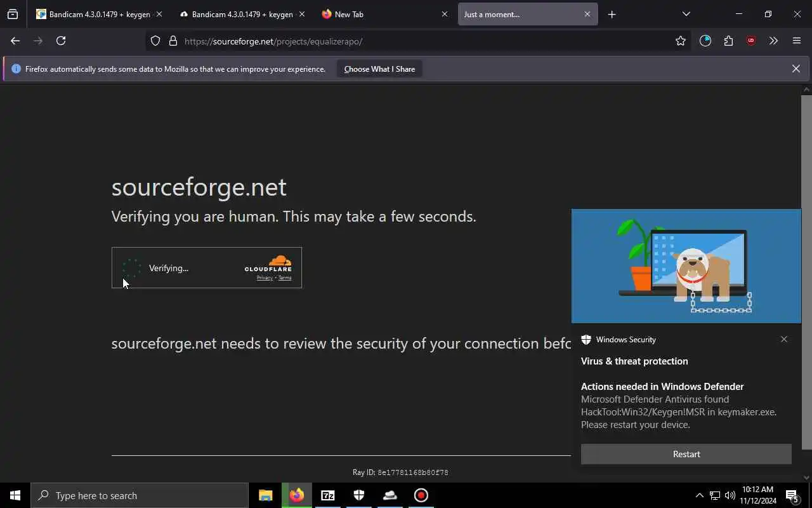The height and width of the screenshot is (508, 812).
Task: Click the Cloudflare Verifying widget
Action: pyautogui.click(x=207, y=268)
